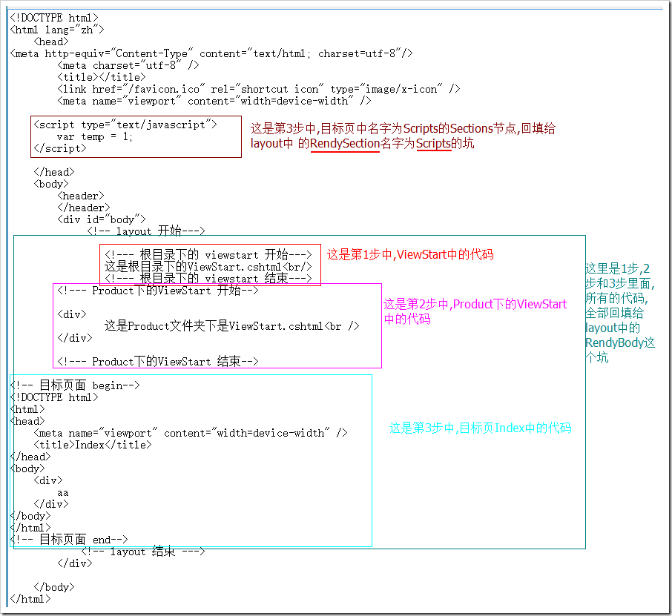Select the favicon.ico link href line

pyautogui.click(x=259, y=89)
